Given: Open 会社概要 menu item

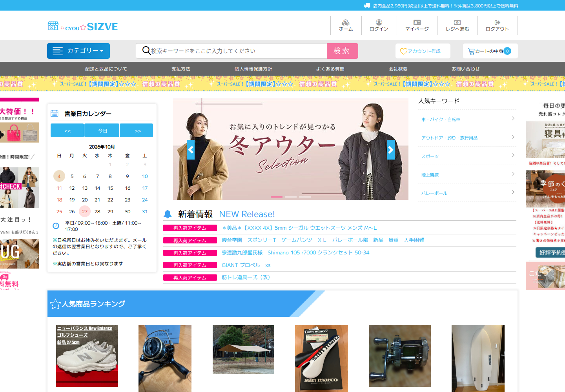Looking at the screenshot, I should tap(398, 69).
